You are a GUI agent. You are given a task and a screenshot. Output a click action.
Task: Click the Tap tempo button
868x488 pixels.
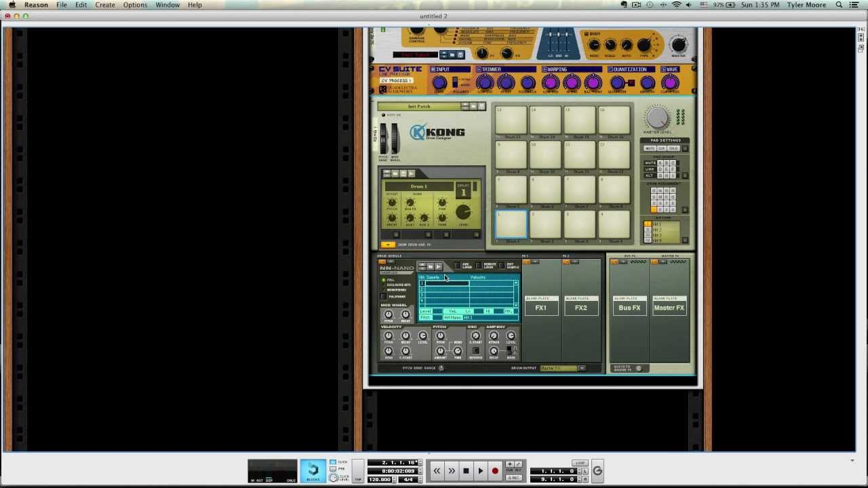click(358, 470)
